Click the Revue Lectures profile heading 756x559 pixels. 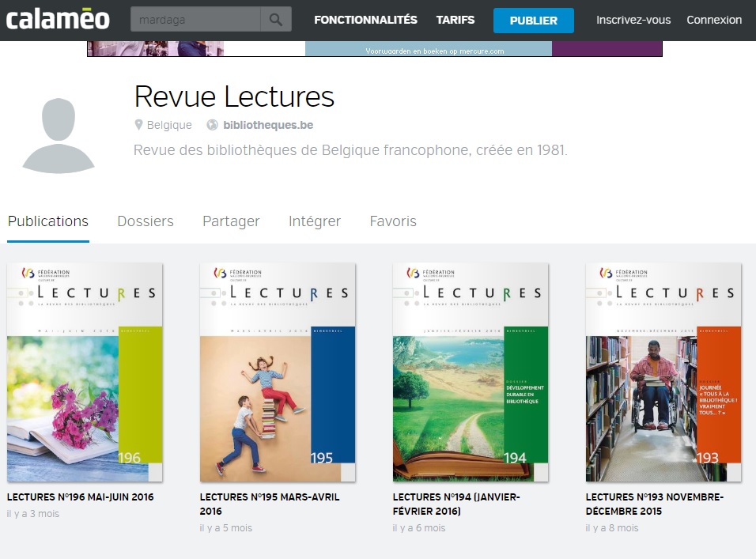(x=234, y=96)
